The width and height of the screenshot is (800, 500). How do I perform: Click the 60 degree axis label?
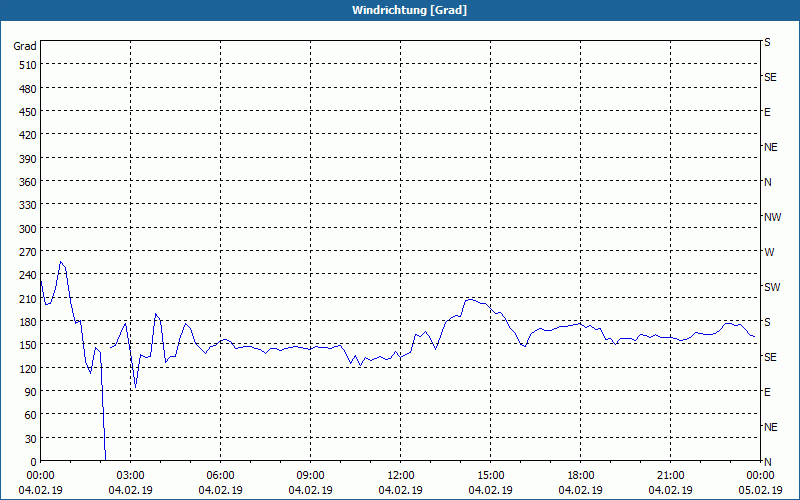pos(31,415)
